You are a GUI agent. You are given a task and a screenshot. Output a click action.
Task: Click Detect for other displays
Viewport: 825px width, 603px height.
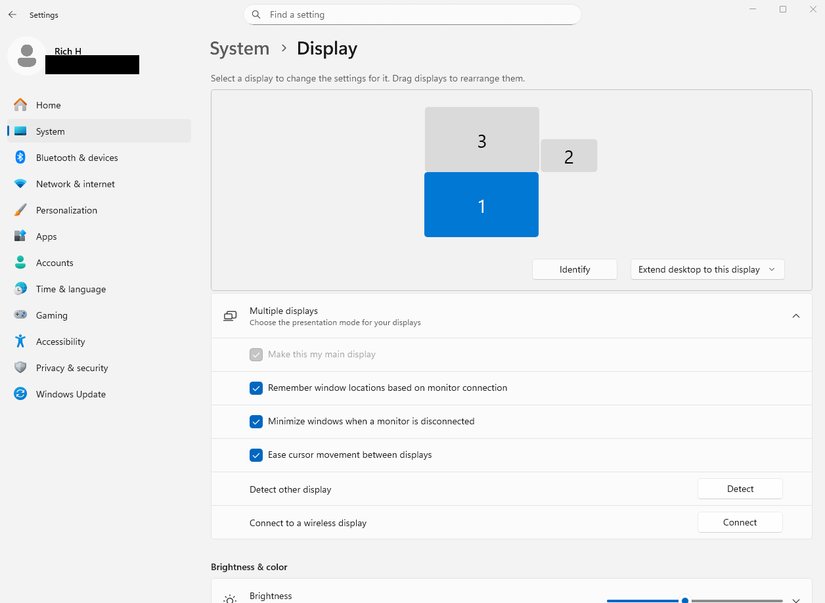[739, 488]
